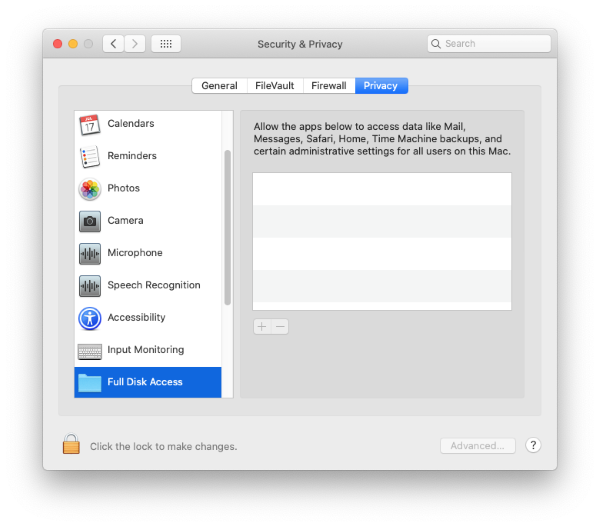Close the window with the red button

tap(58, 44)
